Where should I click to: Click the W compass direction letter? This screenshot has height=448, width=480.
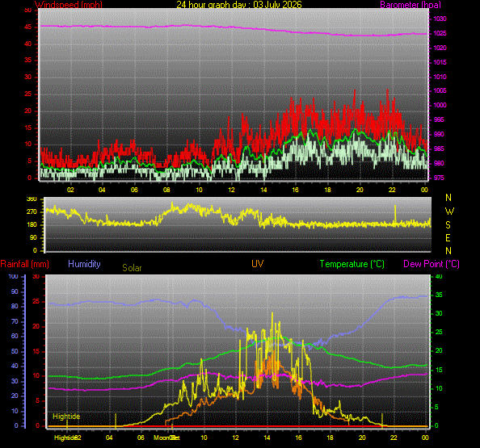pos(449,211)
